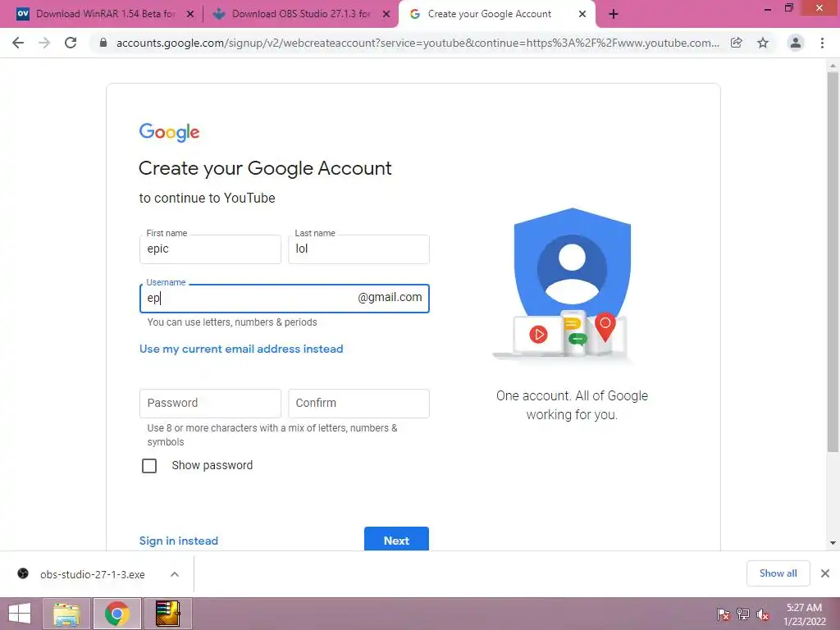Viewport: 840px width, 630px height.
Task: Click the browser forward arrow
Action: (x=44, y=43)
